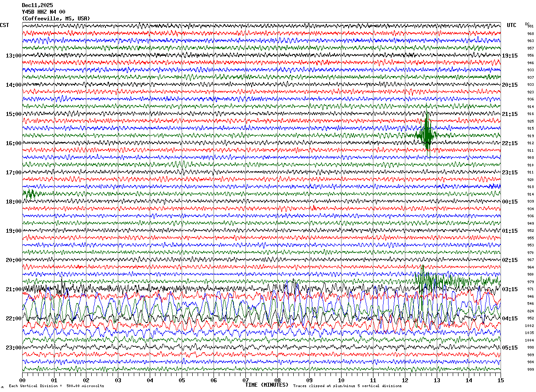
Task: Click the 00:15 UTC time label
Action: pyautogui.click(x=510, y=202)
